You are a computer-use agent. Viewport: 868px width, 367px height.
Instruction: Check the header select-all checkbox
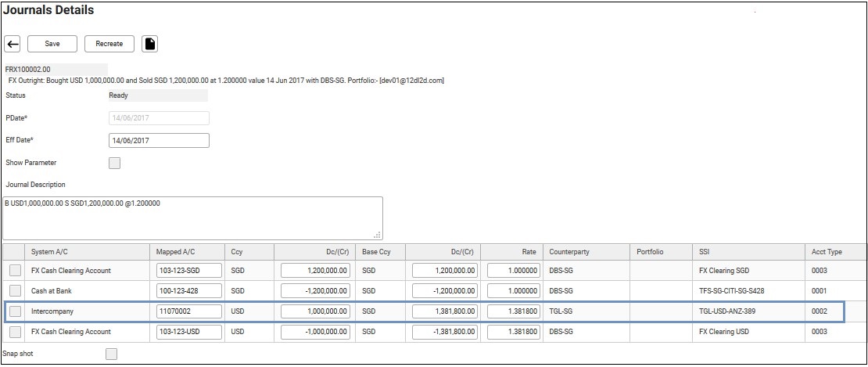pos(13,252)
